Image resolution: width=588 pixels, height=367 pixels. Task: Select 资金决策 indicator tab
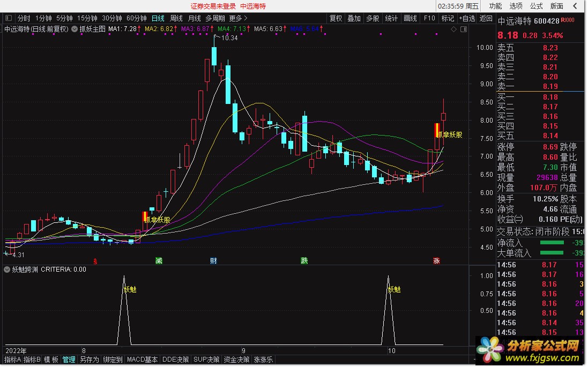(236, 359)
